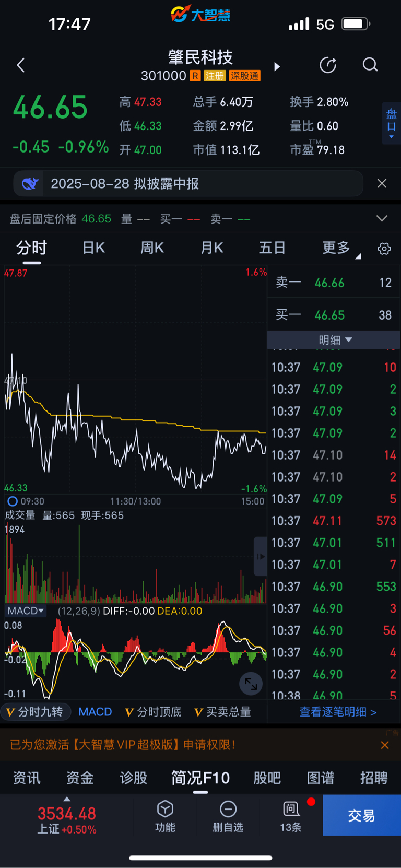The height and width of the screenshot is (868, 401).
Task: Dismiss the 拟披露中报 notice banner
Action: click(x=382, y=183)
